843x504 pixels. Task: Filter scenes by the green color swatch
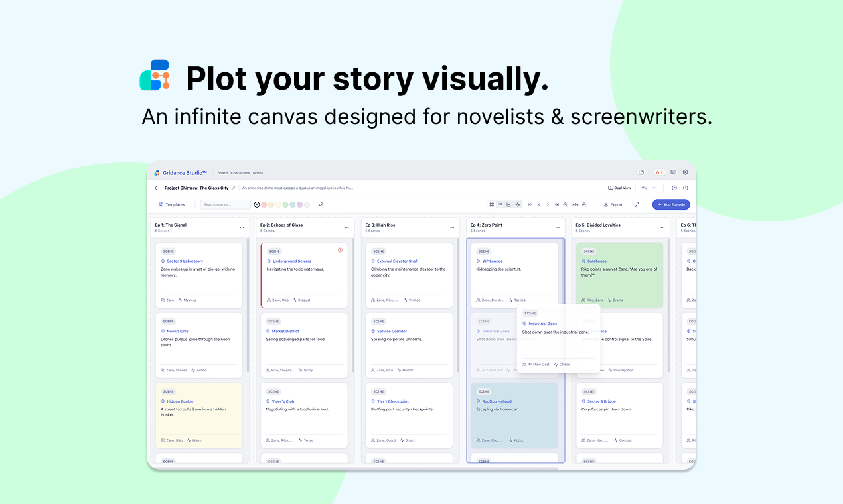tap(285, 204)
